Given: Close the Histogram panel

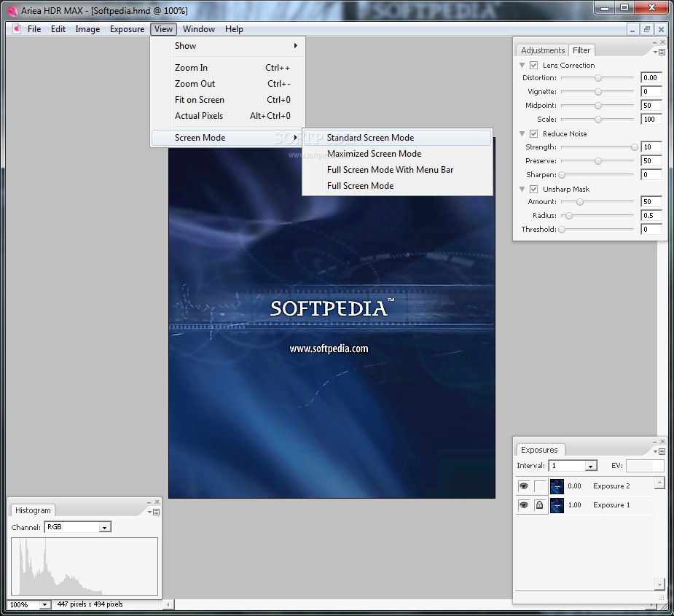Looking at the screenshot, I should tap(157, 502).
